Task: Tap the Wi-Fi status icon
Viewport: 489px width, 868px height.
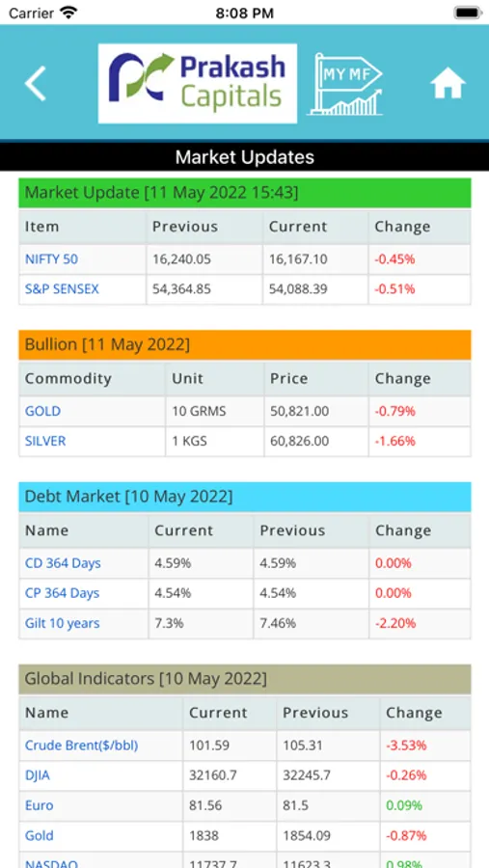Action: point(68,13)
